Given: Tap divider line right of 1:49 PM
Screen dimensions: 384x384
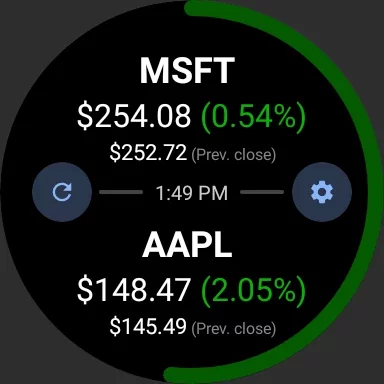Looking at the screenshot, I should coord(262,192).
